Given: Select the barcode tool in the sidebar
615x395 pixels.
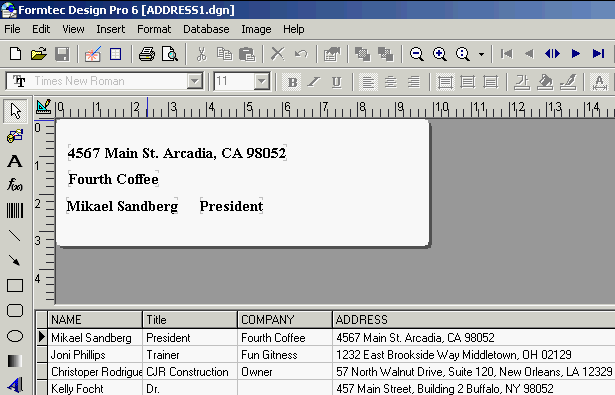Looking at the screenshot, I should pyautogui.click(x=15, y=211).
